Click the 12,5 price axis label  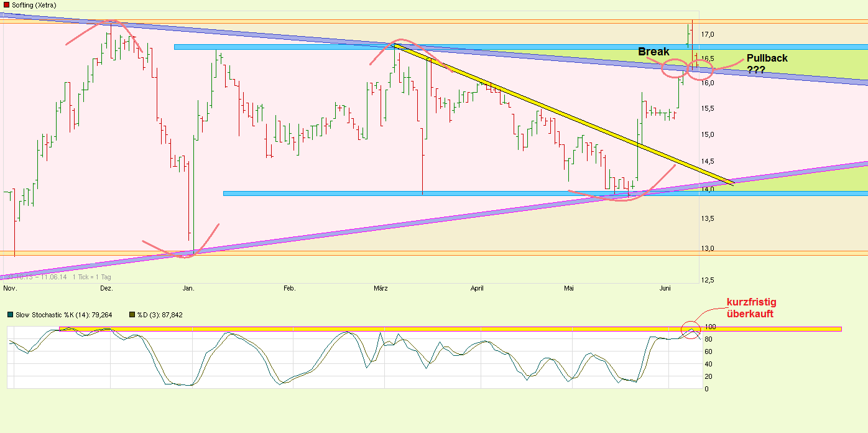tap(709, 281)
